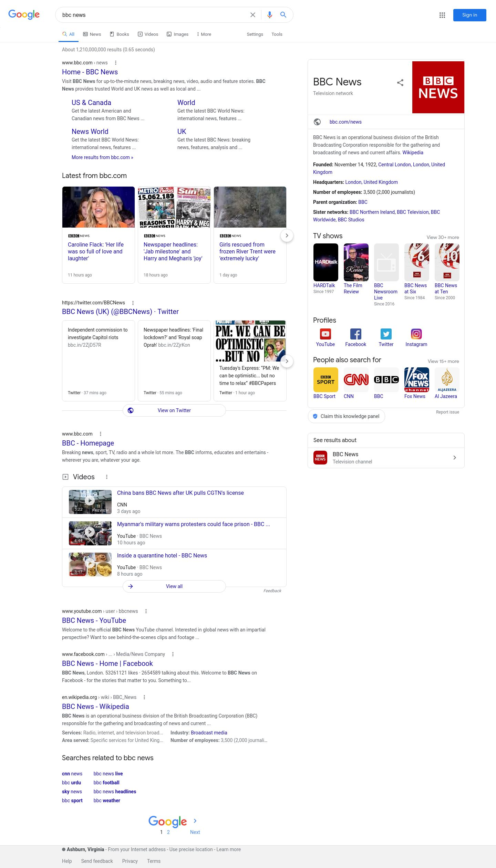Open the search Tools menu
Screen dimensions: 496x868
coord(277,34)
